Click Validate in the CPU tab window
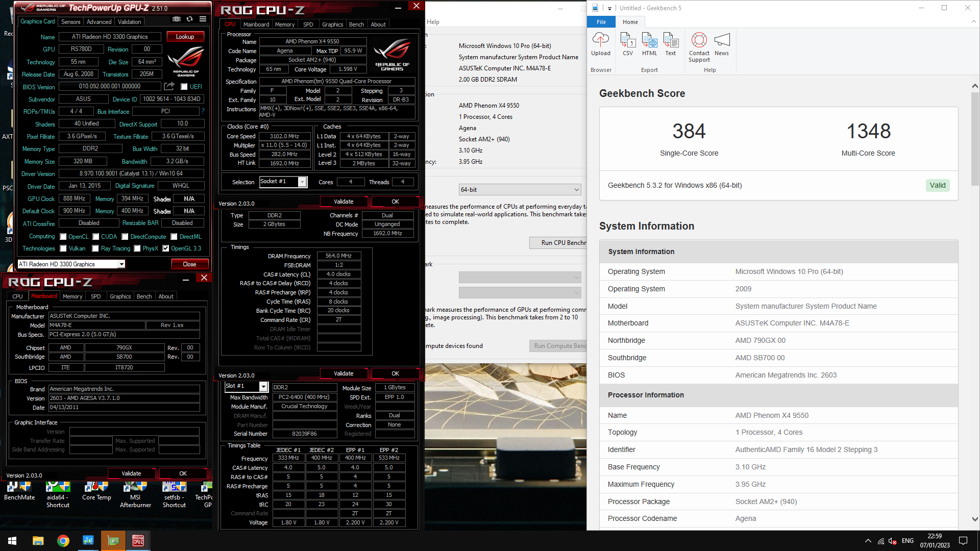Viewport: 980px width, 551px height. (x=344, y=202)
